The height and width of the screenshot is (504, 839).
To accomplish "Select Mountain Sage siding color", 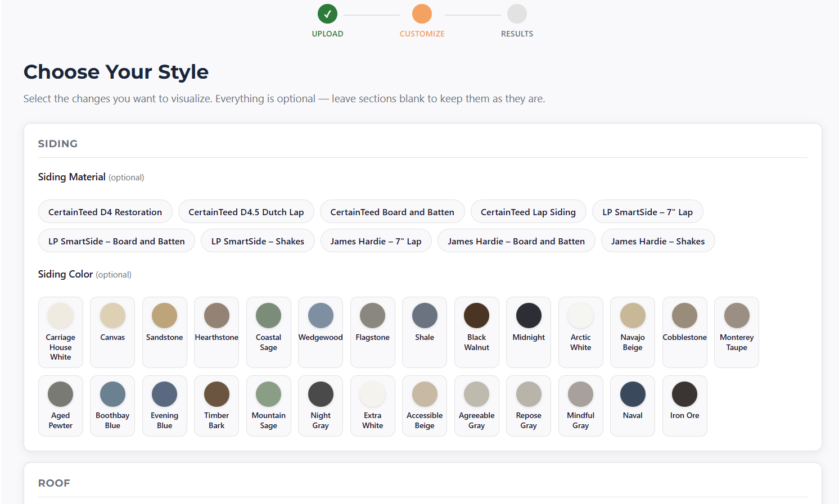I will (x=269, y=406).
